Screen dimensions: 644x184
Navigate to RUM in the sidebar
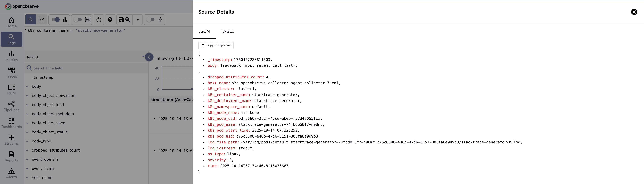[11, 89]
